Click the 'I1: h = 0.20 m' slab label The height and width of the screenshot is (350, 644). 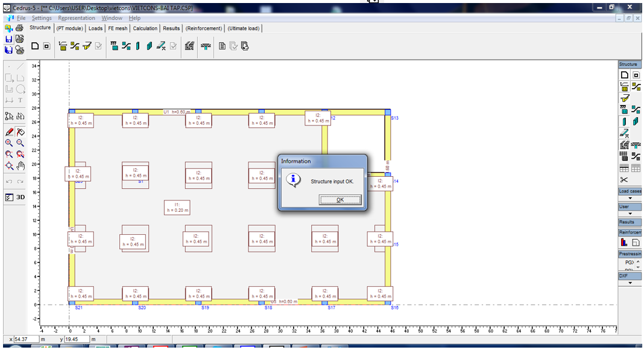[177, 208]
